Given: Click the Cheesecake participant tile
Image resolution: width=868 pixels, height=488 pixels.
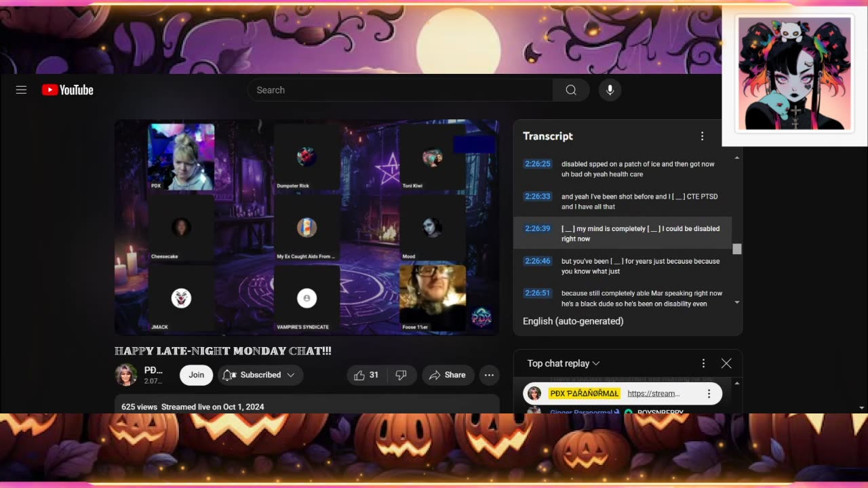Looking at the screenshot, I should [181, 228].
